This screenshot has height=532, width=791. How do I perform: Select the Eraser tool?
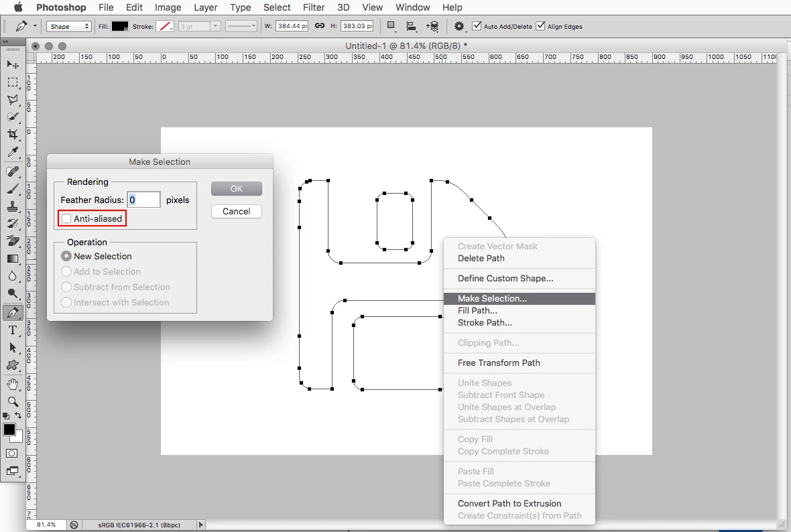[13, 241]
